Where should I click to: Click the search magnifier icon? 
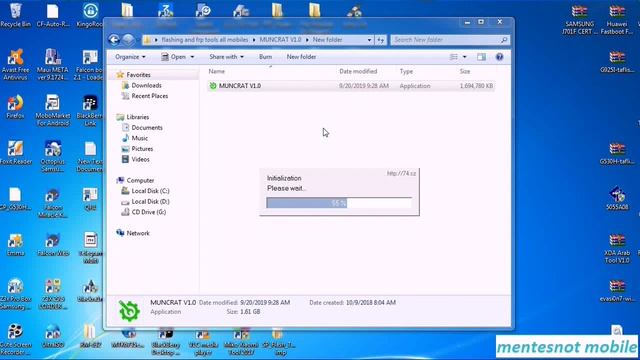click(x=504, y=40)
